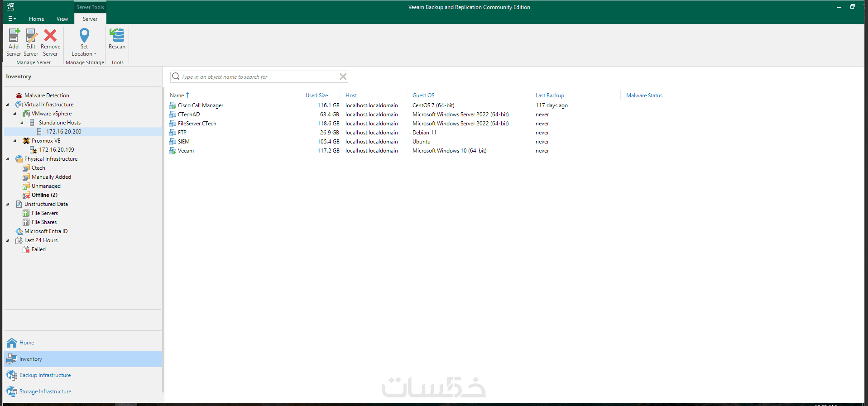The image size is (868, 406).
Task: Go to the Backup Infrastructure view
Action: pos(83,375)
